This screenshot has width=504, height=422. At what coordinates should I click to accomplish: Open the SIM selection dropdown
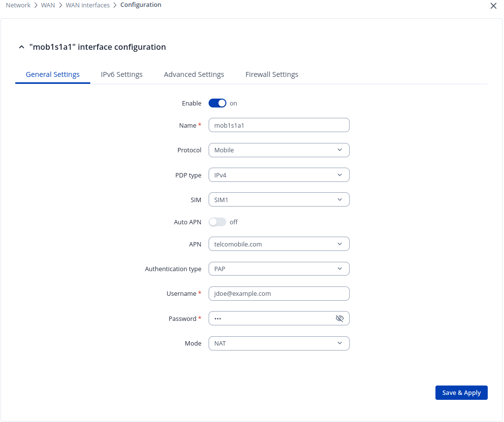pos(279,200)
